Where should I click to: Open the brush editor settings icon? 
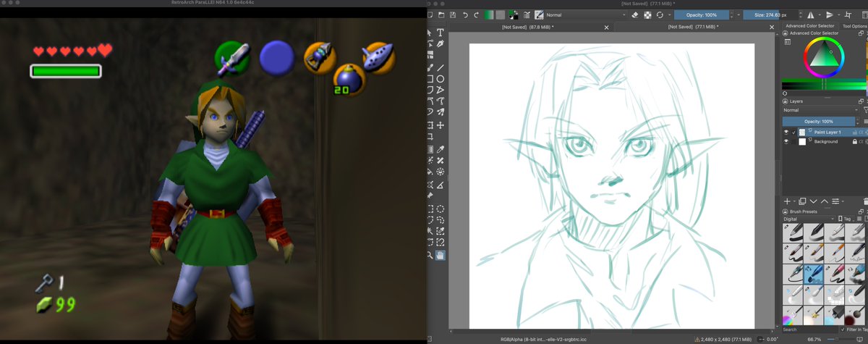click(x=527, y=14)
